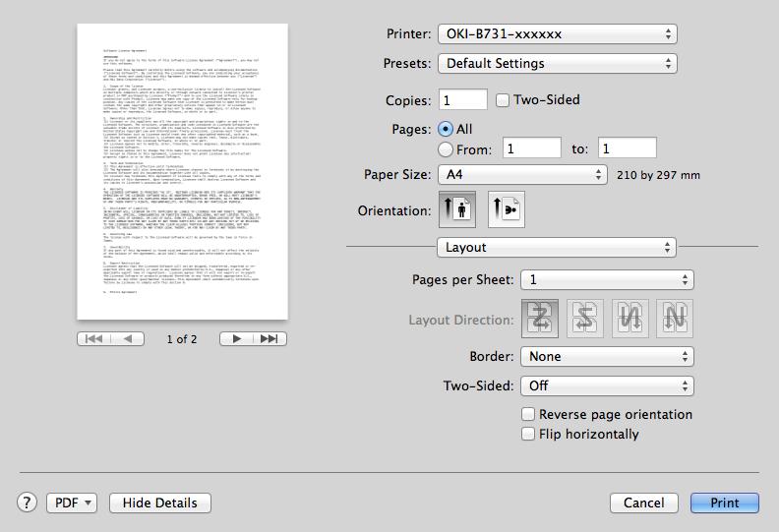Viewport: 779px width, 532px height.
Task: Choose top-to-bottom left-start layout direction icon
Action: (629, 319)
